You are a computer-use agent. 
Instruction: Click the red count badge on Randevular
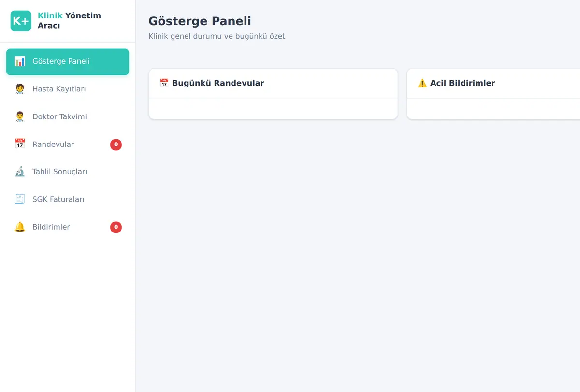click(x=116, y=145)
